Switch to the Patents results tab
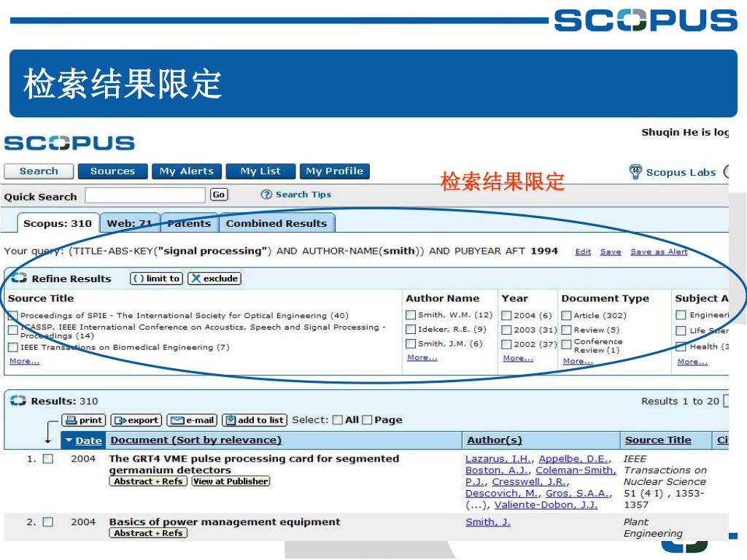 [x=189, y=223]
